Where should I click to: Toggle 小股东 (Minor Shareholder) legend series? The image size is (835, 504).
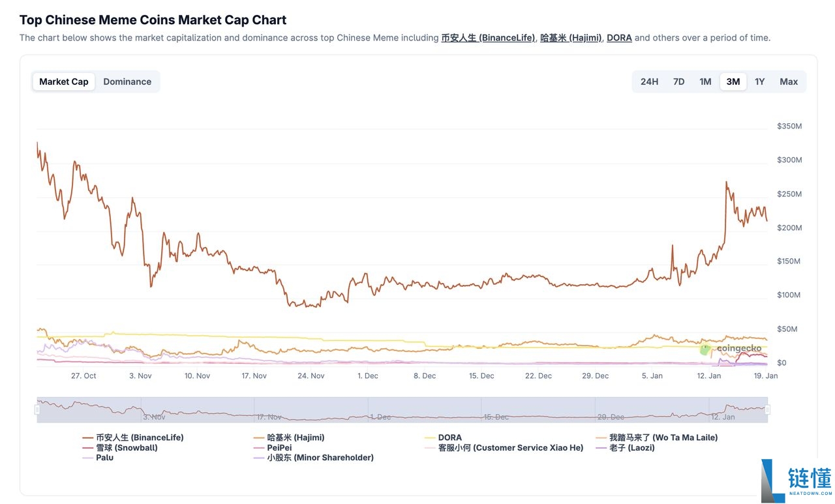313,457
